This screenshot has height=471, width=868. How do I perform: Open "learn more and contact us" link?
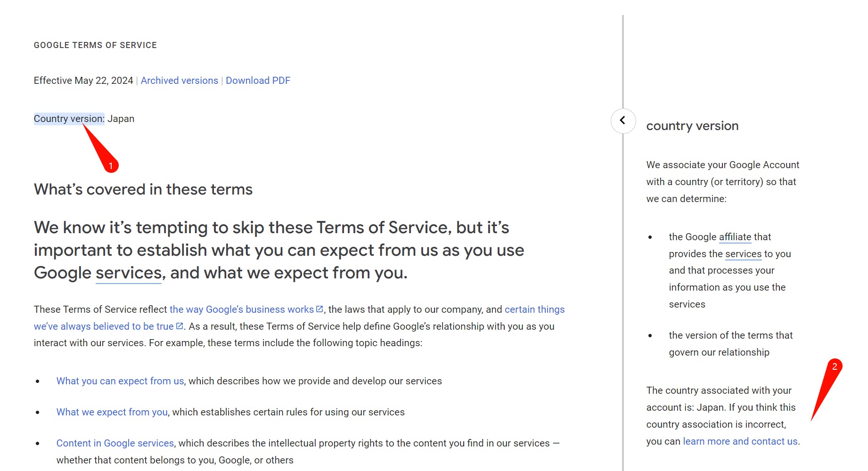click(740, 441)
